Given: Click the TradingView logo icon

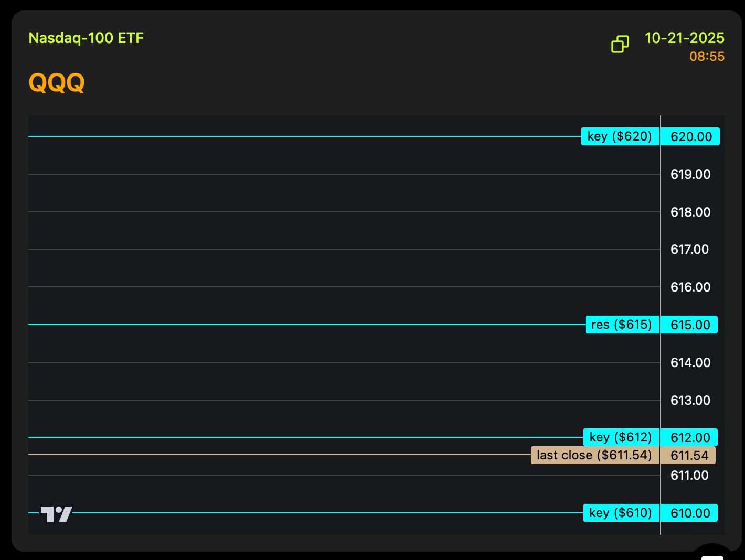Looking at the screenshot, I should tap(57, 514).
